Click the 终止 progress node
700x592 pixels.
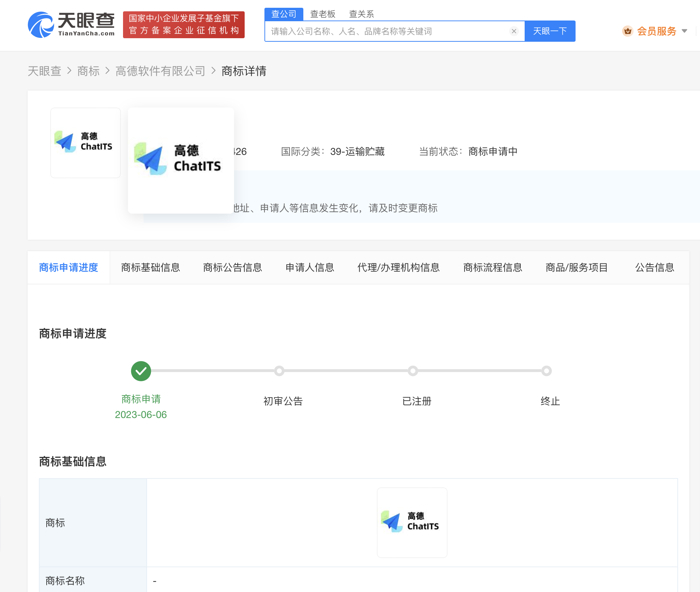(547, 371)
